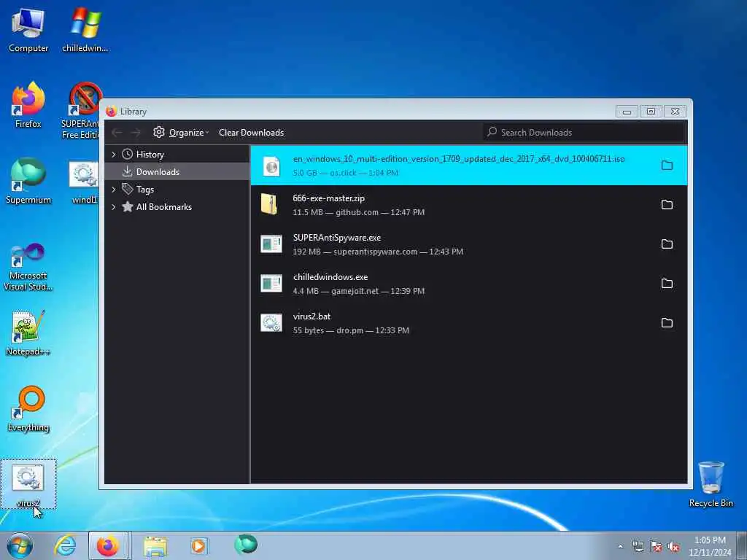Show 666-exe-master.zip in its folder

[x=667, y=205]
